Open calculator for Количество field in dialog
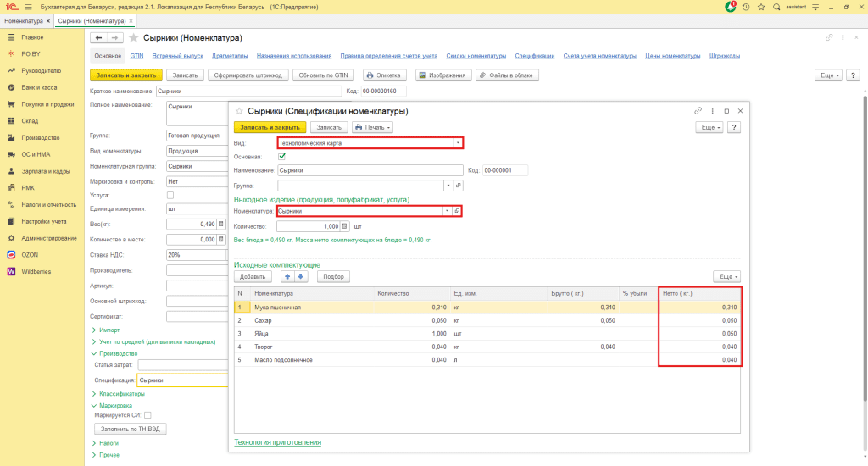Image resolution: width=868 pixels, height=466 pixels. [344, 226]
